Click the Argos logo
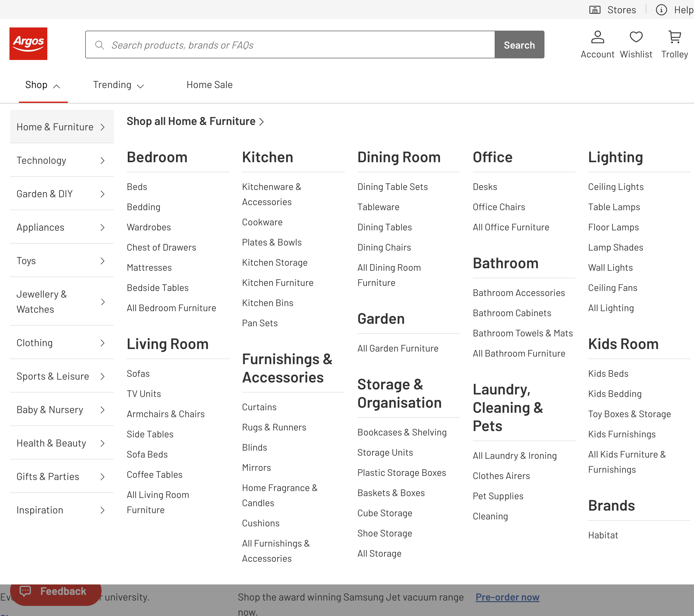Viewport: 694px width, 616px height. (x=28, y=44)
